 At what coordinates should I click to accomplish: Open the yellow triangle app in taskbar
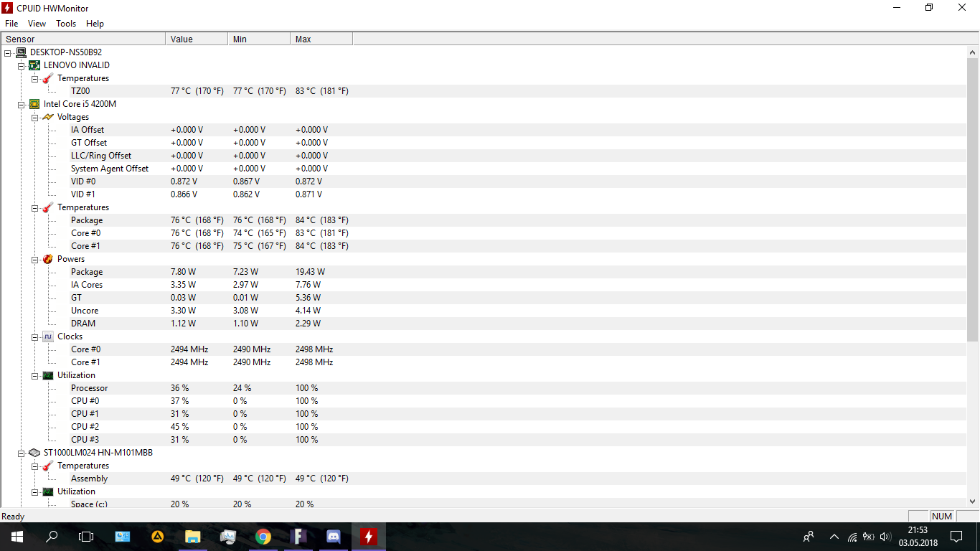point(157,537)
